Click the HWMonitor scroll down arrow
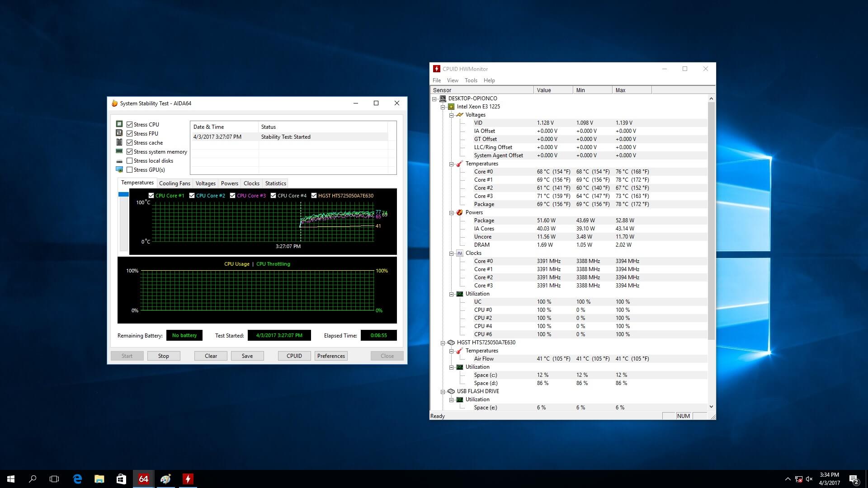 [x=711, y=407]
